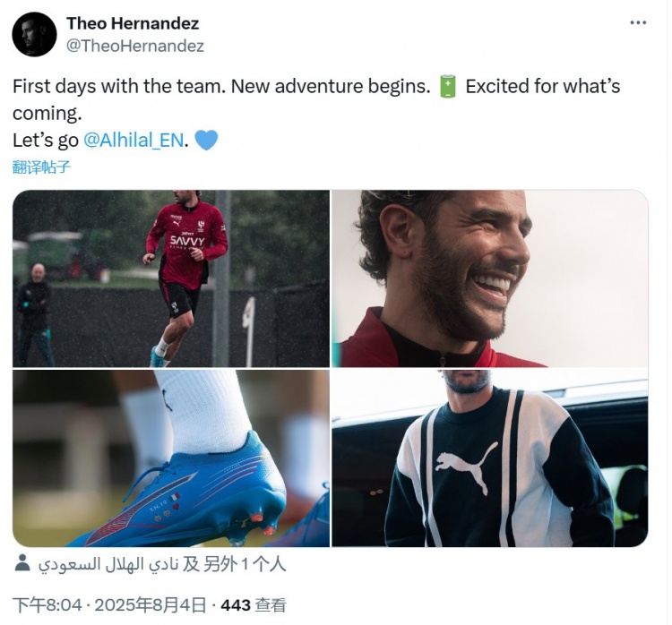Click the blue heart emoji
This screenshot has width=672, height=625.
click(x=206, y=141)
